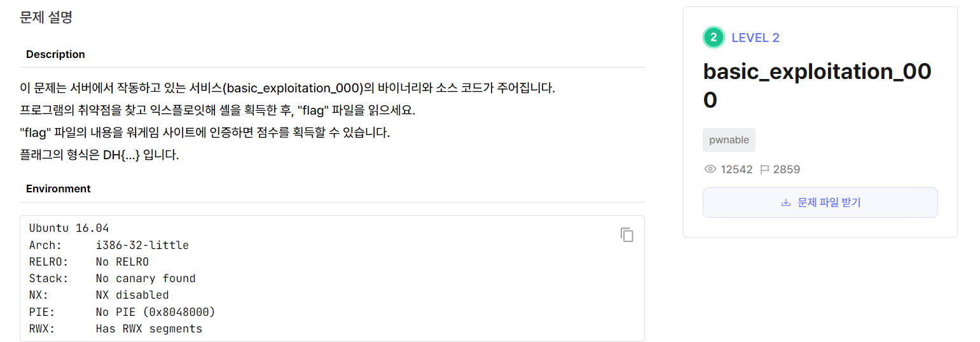Click the 문제 설명 heading
Screen dimensions: 980x342
46,17
